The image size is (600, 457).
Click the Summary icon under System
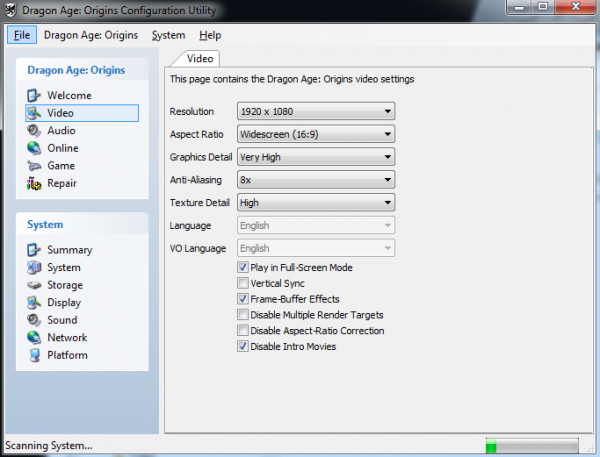[x=34, y=250]
